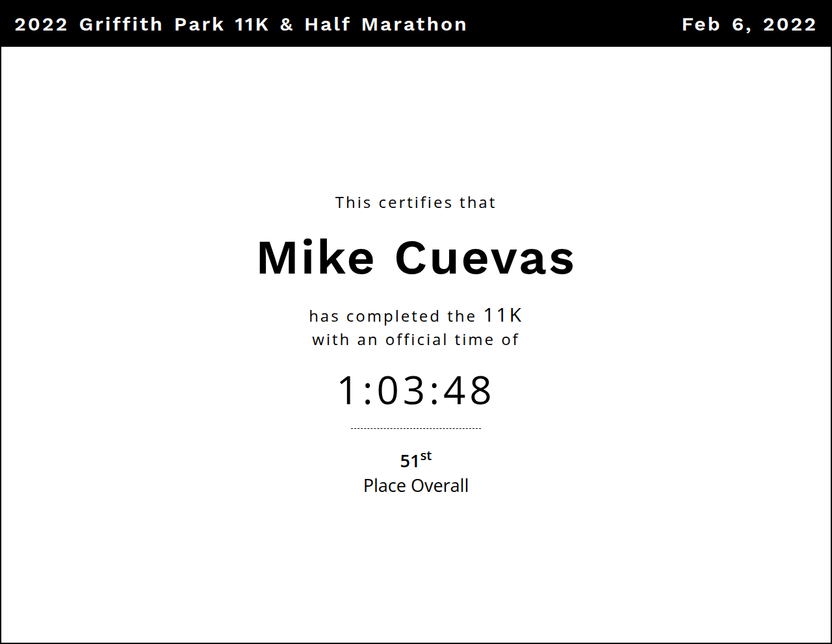Click "with an official time of" text
832x644 pixels.
coord(415,340)
